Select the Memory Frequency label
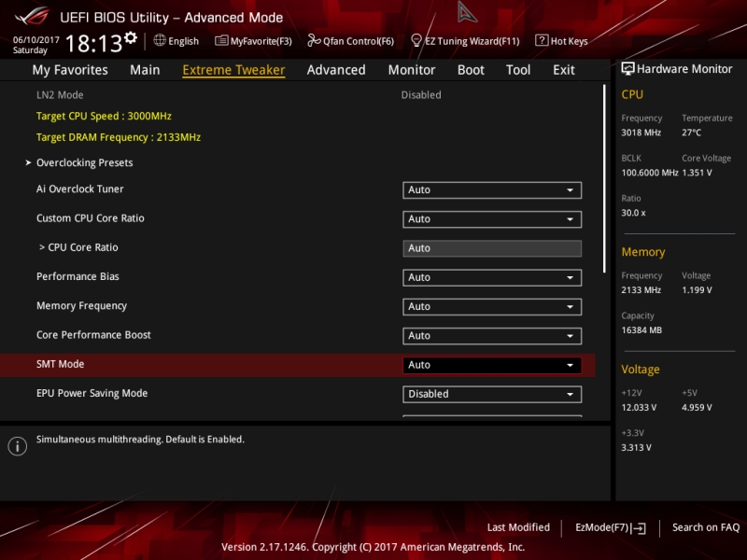Image resolution: width=747 pixels, height=560 pixels. 81,306
